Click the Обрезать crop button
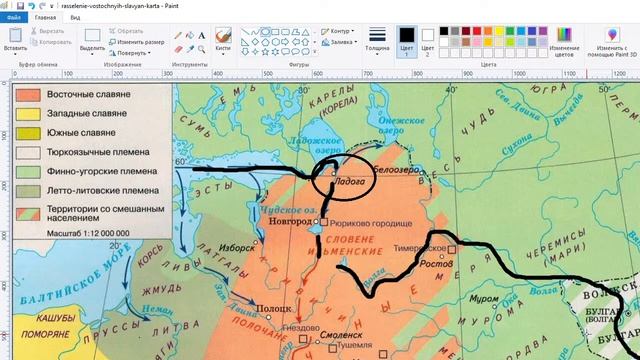Viewport: 640px width, 360px height. point(126,31)
